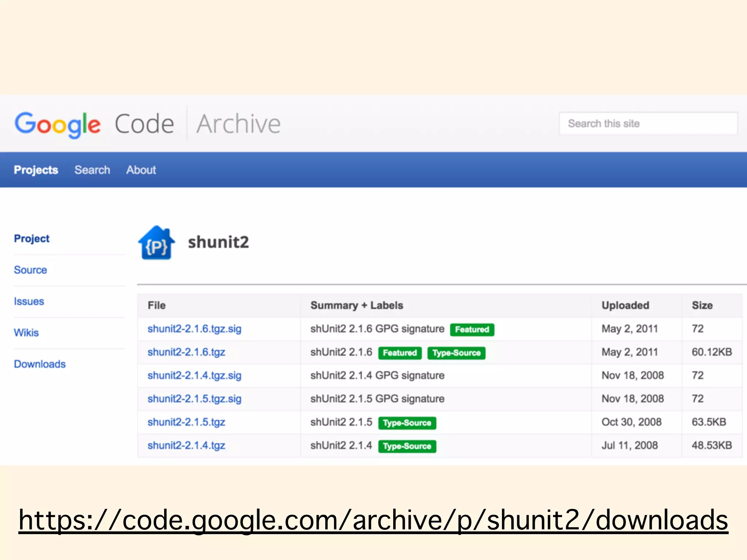Viewport: 747px width, 560px height.
Task: Click Featured label on shUnit2 2.1.6 row
Action: [x=400, y=353]
